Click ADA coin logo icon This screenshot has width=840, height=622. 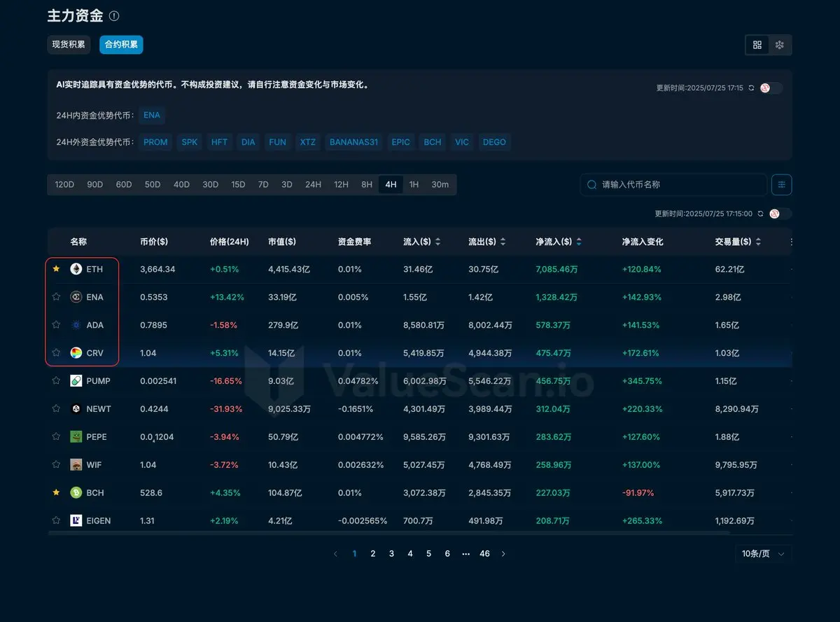tap(76, 325)
